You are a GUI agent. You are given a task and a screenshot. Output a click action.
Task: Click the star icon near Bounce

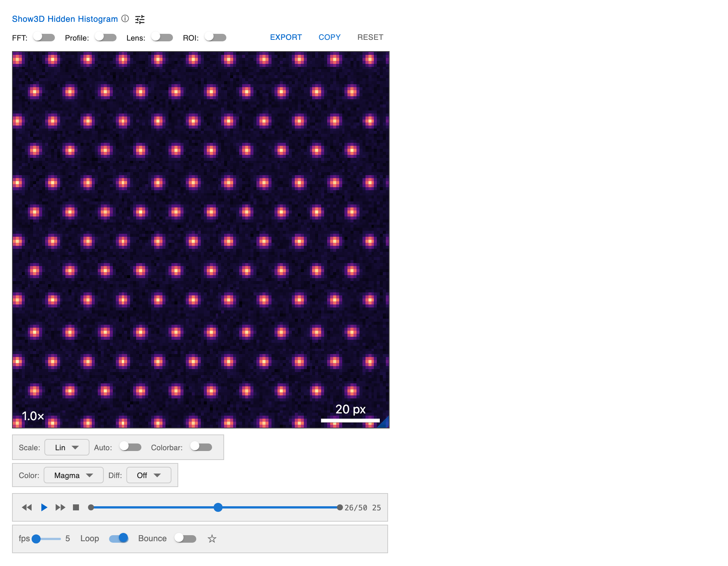(212, 539)
